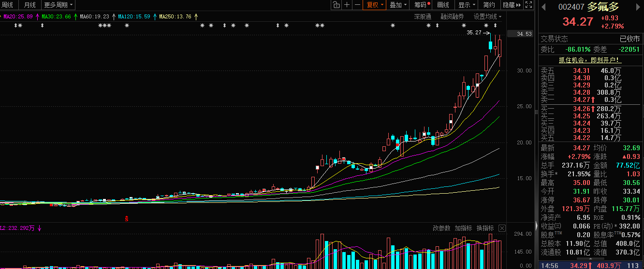
Task: Go to previous stock with left arrow
Action: [x=543, y=7]
